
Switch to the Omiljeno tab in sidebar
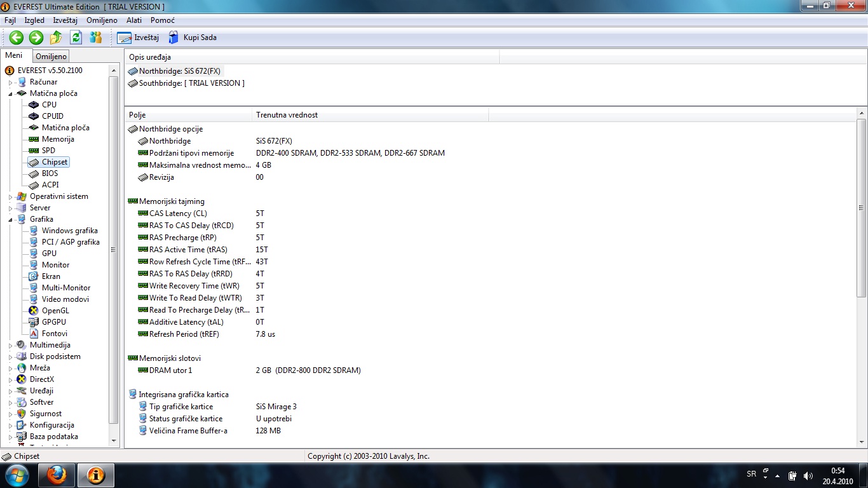[x=51, y=57]
